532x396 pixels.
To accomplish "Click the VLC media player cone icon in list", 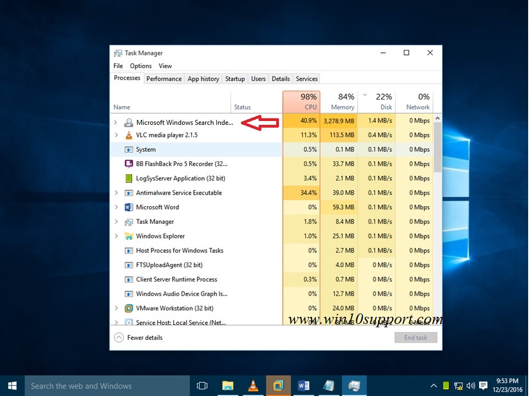I will tap(129, 135).
